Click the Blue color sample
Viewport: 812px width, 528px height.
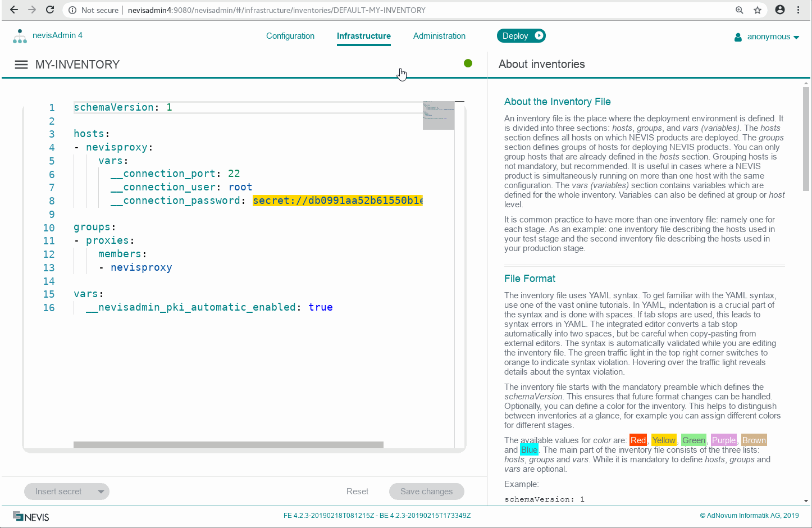pyautogui.click(x=529, y=450)
